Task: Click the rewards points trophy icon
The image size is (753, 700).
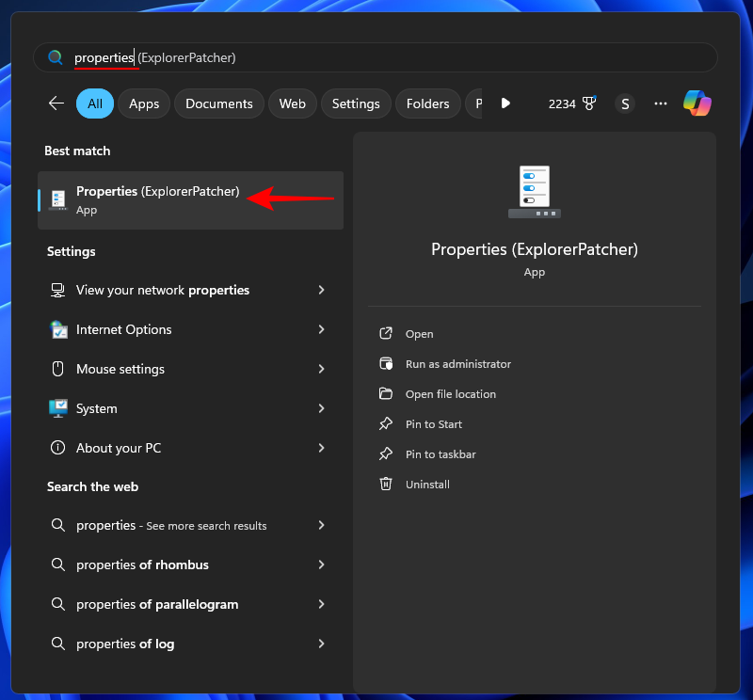Action: (x=589, y=103)
